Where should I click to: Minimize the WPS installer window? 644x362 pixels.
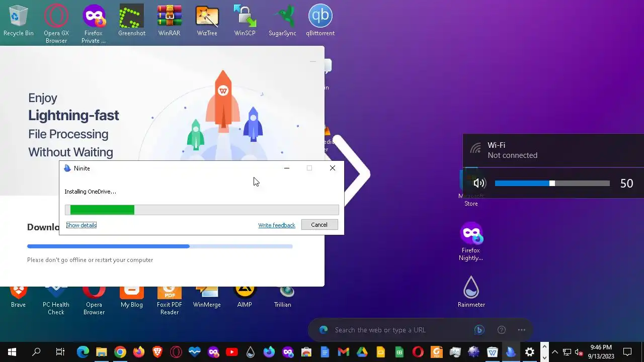pos(313,61)
